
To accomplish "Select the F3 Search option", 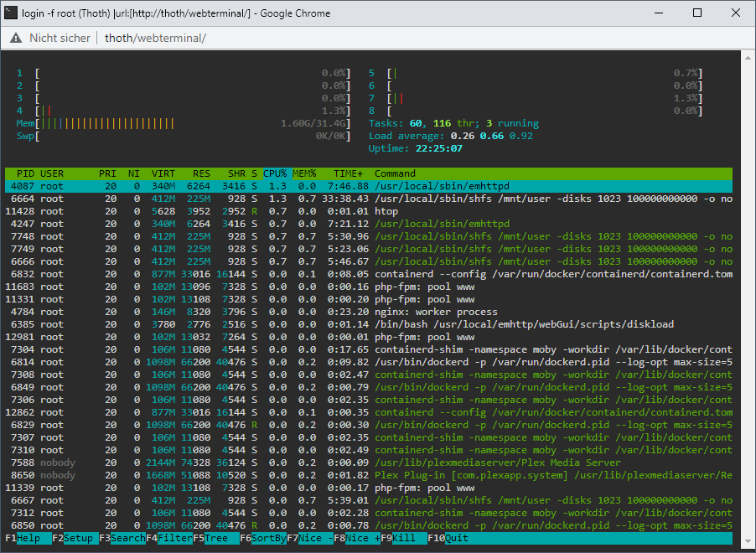I will 122,538.
